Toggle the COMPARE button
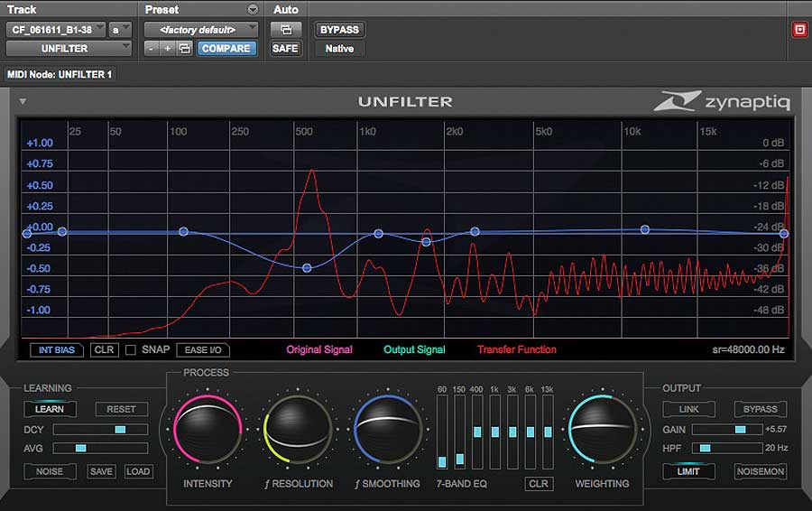The height and width of the screenshot is (511, 812). pyautogui.click(x=226, y=48)
